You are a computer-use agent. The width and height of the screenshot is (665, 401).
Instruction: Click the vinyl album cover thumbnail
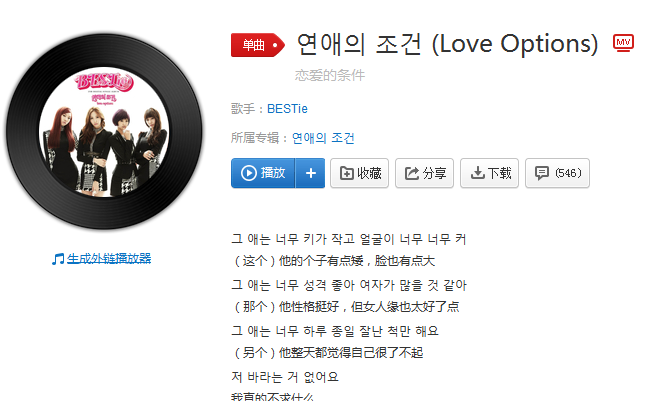[104, 132]
